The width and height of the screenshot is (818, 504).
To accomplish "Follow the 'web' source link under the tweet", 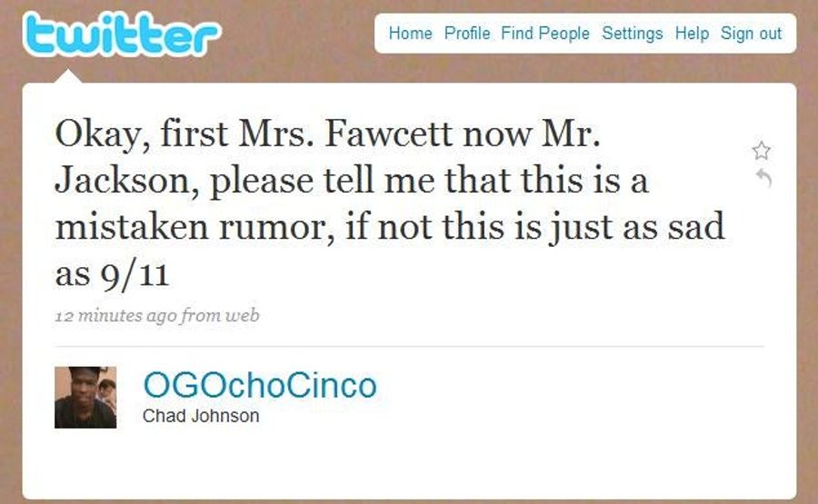I will [x=242, y=316].
